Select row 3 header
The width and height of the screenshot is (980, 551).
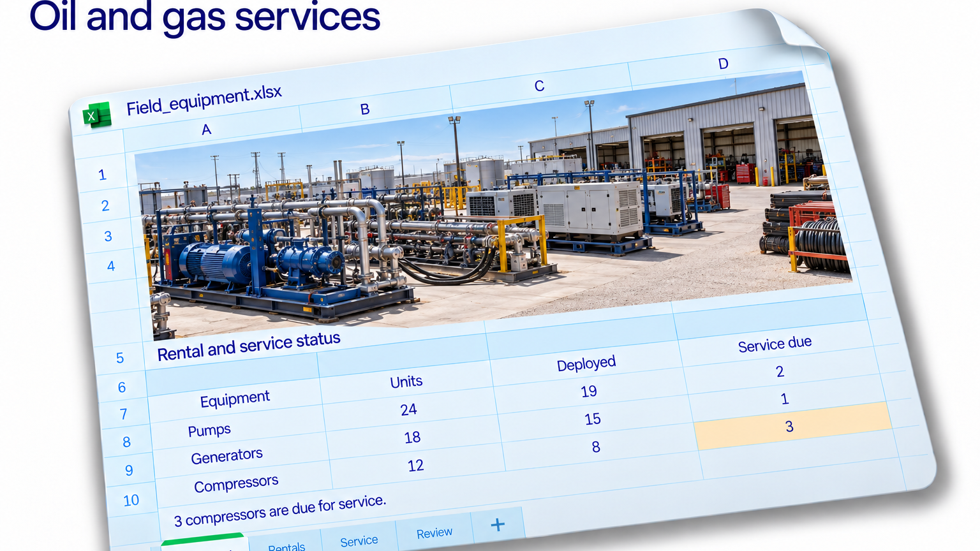tap(108, 236)
